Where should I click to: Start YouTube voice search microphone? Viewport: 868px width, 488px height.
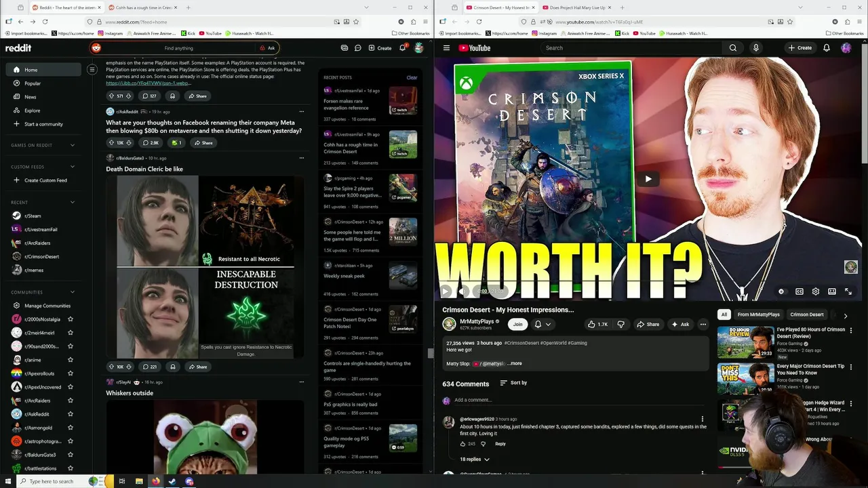(x=755, y=48)
